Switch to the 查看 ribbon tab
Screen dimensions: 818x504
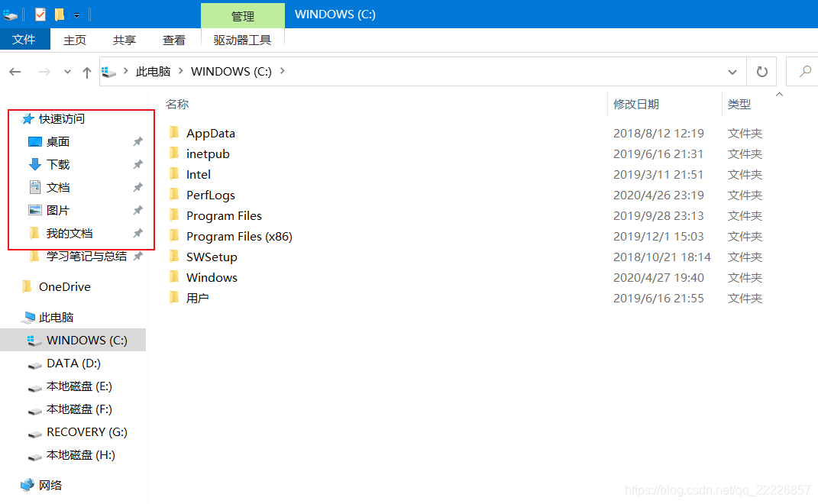click(173, 40)
